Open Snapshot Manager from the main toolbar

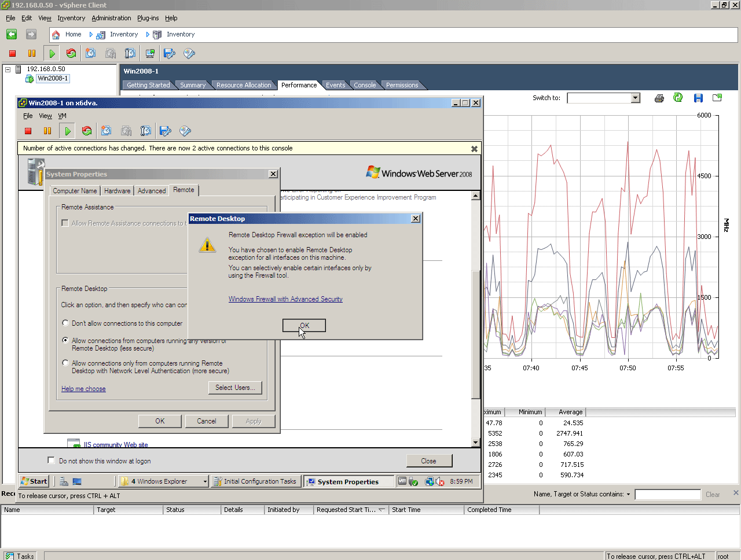[130, 54]
